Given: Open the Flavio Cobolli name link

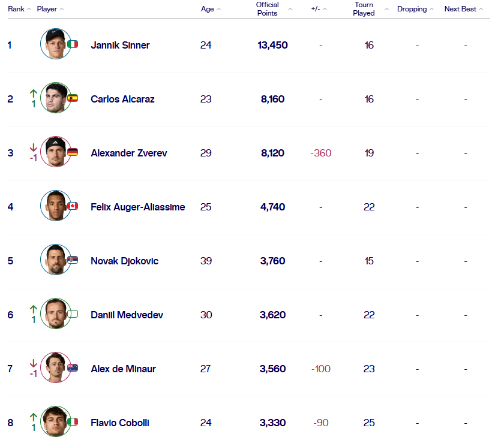Looking at the screenshot, I should pos(120,423).
